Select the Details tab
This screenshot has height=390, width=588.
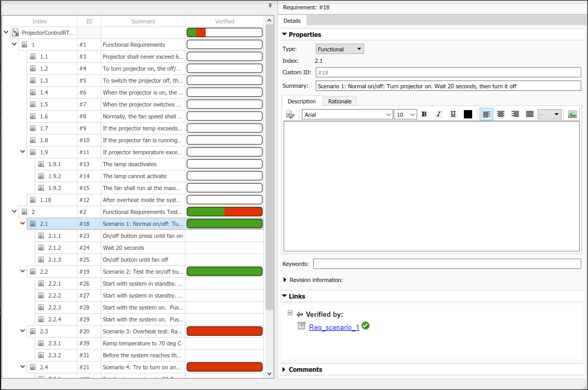(x=292, y=21)
